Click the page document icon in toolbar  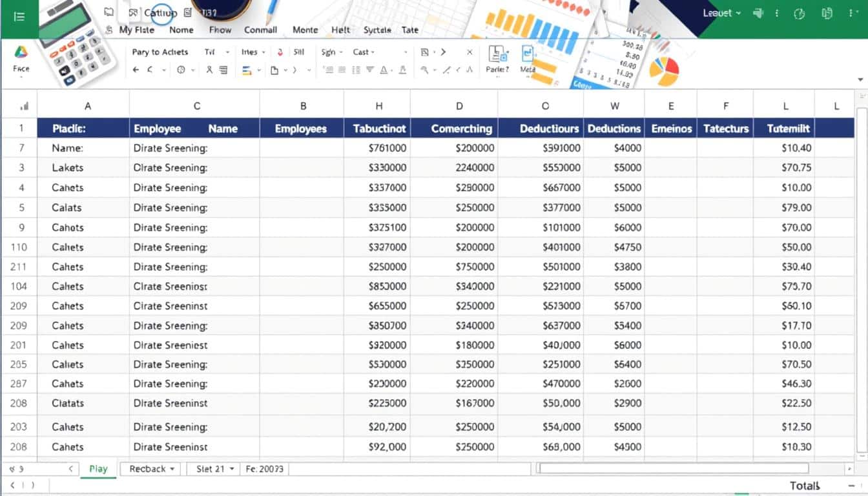click(x=274, y=70)
